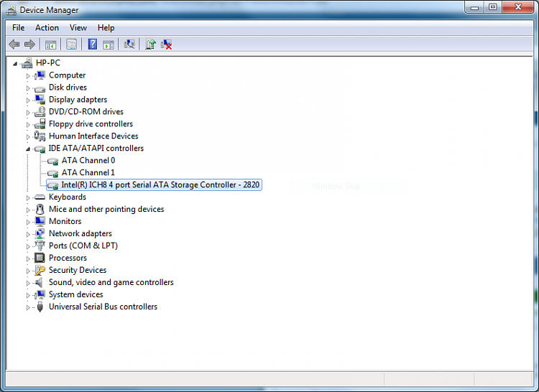
Task: Click the Network adapters icon
Action: click(x=40, y=233)
